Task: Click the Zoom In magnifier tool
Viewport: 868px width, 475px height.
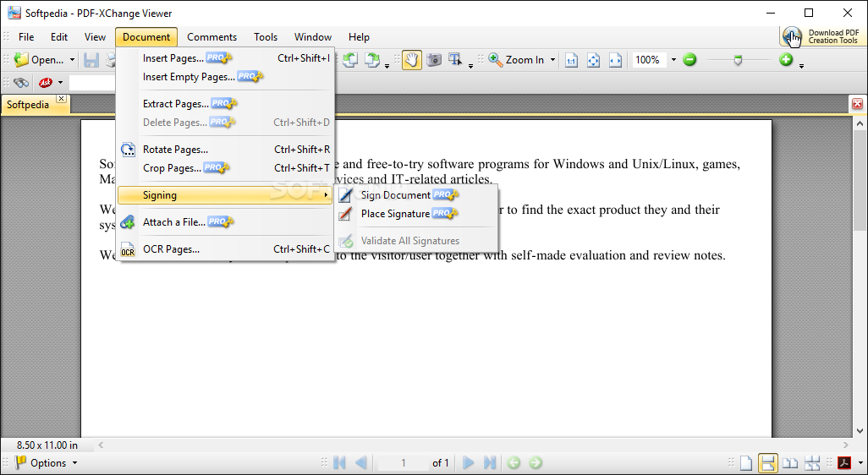Action: pyautogui.click(x=496, y=60)
